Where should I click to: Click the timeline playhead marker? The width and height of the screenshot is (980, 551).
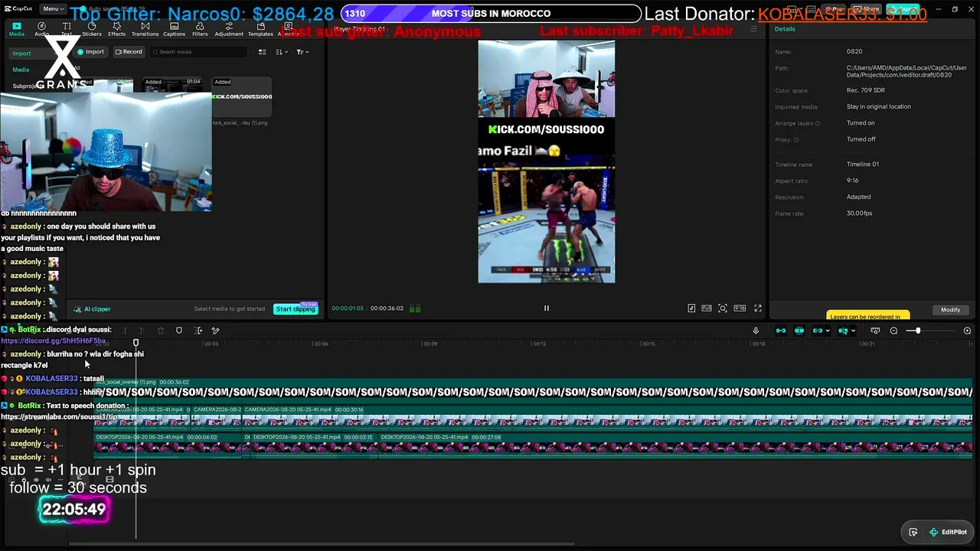(x=136, y=343)
